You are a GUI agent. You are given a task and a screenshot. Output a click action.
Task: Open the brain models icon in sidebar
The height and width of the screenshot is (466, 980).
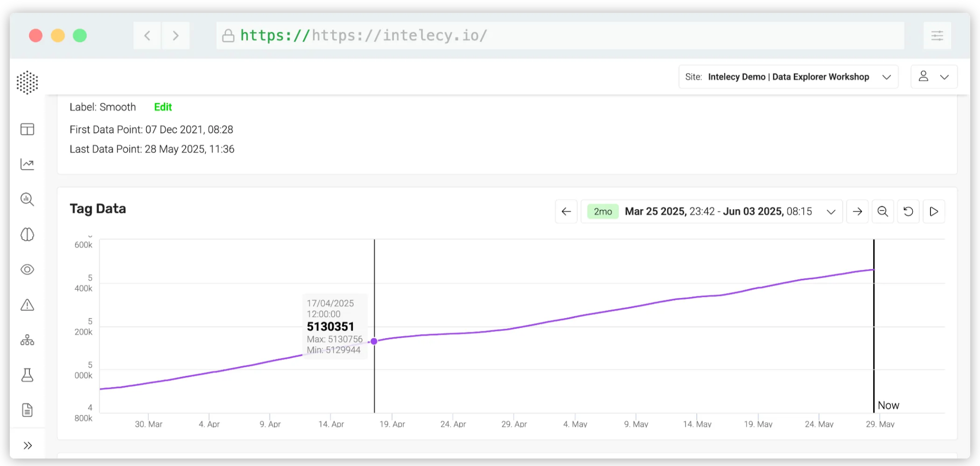pyautogui.click(x=27, y=235)
